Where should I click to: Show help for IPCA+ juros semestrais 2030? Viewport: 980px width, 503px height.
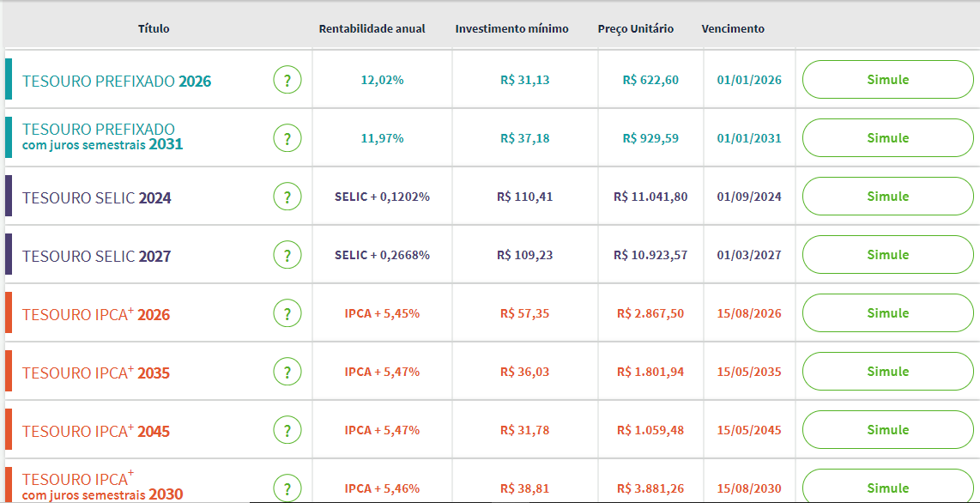pos(287,488)
